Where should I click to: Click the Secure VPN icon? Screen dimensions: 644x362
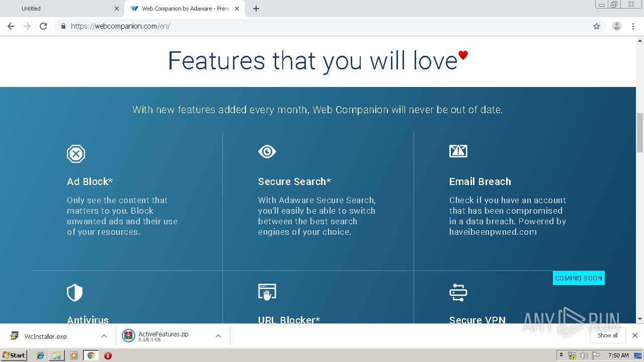pos(458,293)
